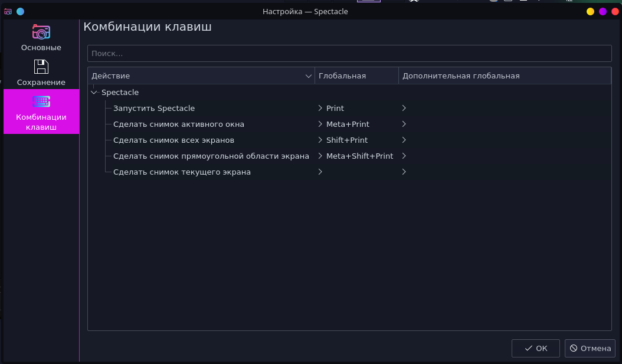Click the Shift+Print shortcut text
The width and height of the screenshot is (622, 364).
pos(346,140)
